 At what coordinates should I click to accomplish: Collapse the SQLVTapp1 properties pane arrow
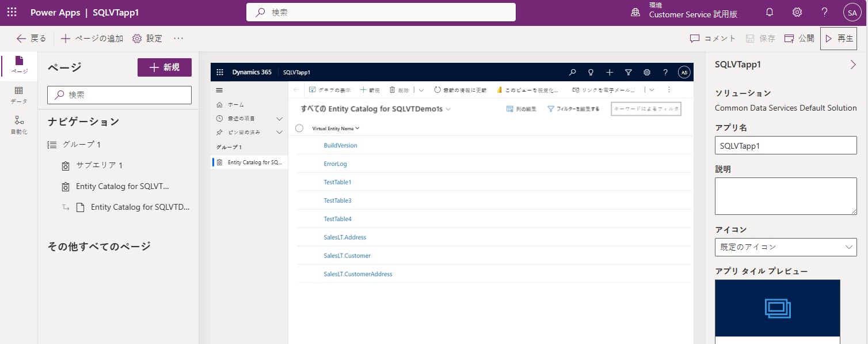pyautogui.click(x=853, y=65)
